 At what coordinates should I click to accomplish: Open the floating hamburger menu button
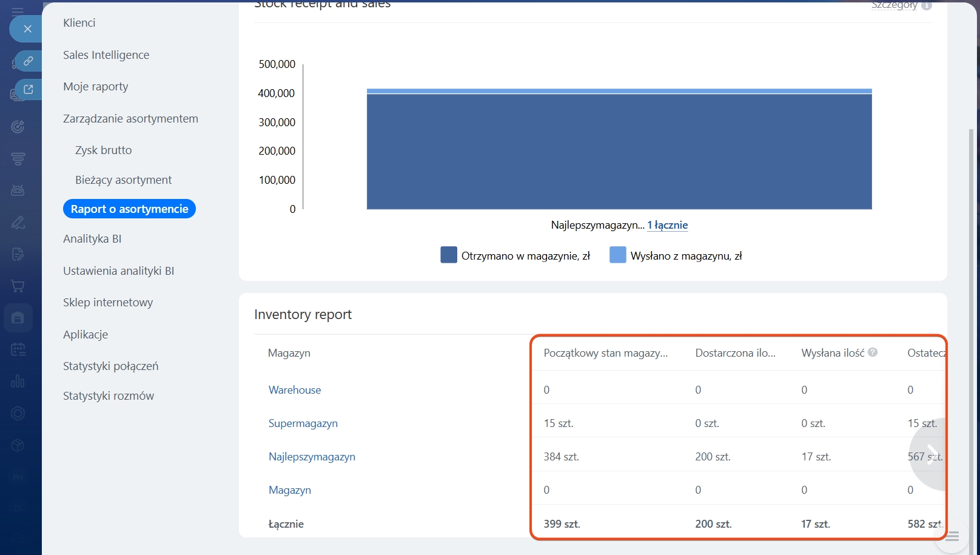(x=952, y=536)
